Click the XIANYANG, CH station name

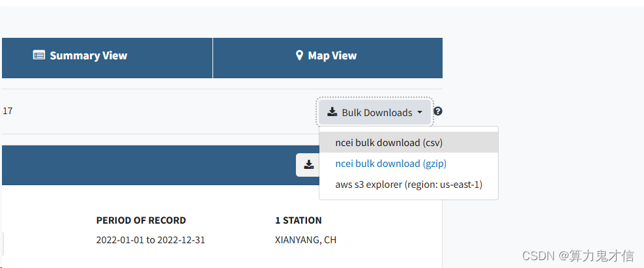pyautogui.click(x=306, y=240)
